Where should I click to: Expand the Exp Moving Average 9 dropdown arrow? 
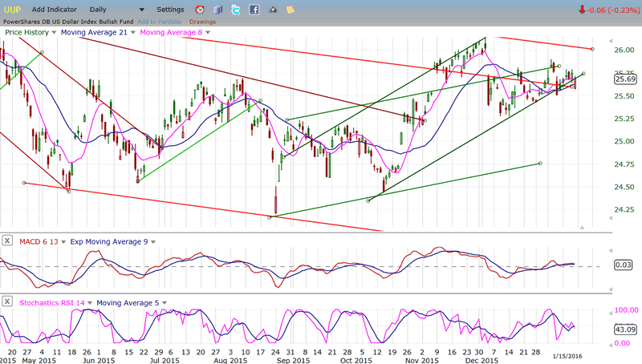click(x=153, y=242)
